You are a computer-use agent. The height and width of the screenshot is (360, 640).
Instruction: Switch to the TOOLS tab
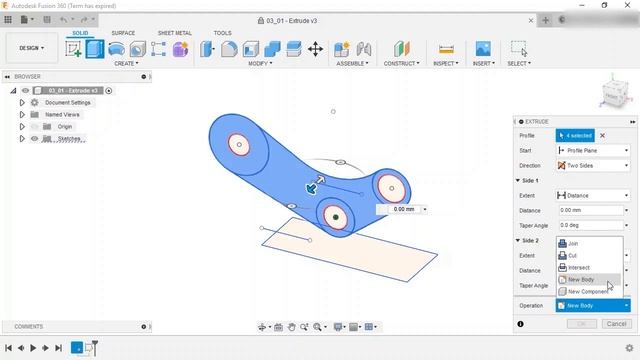pos(222,33)
